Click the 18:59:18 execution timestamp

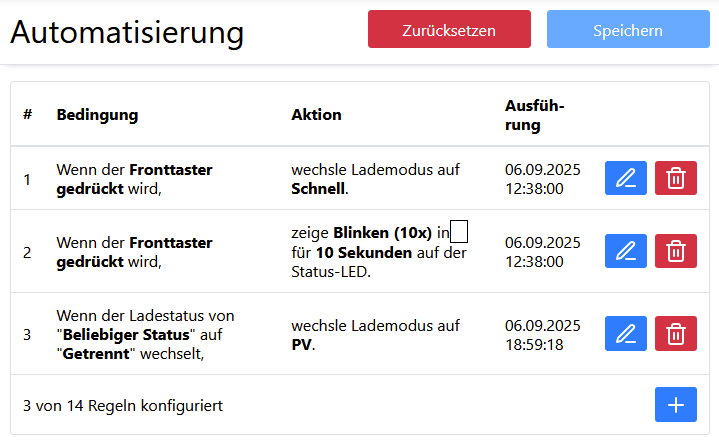click(536, 344)
